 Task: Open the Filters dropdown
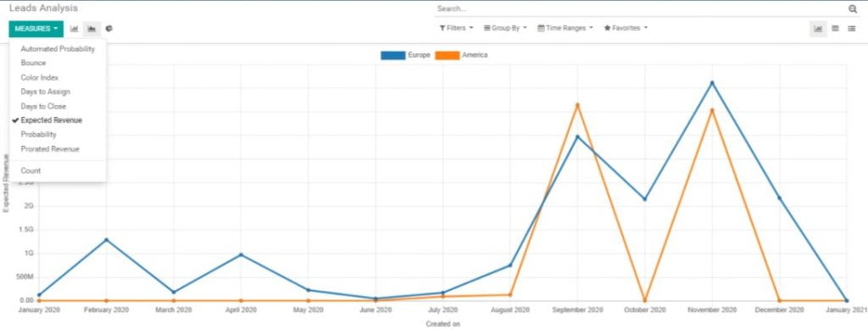[456, 28]
